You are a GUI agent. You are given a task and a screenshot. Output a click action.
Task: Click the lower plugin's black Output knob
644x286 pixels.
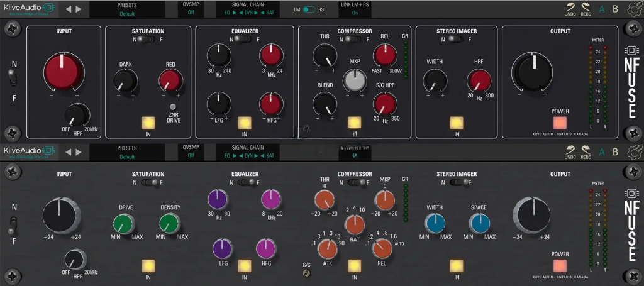pos(531,216)
